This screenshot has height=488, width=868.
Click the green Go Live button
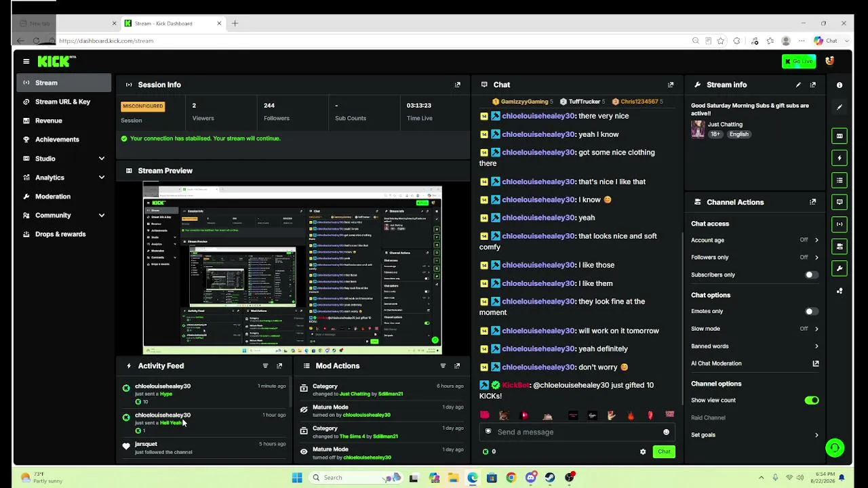coord(799,61)
